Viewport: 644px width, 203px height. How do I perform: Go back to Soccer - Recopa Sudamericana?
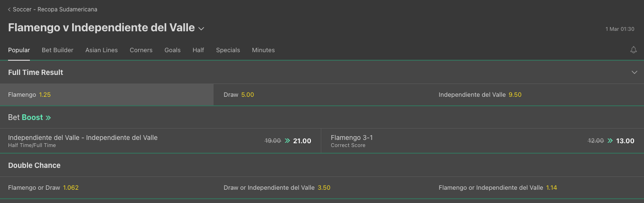[53, 9]
